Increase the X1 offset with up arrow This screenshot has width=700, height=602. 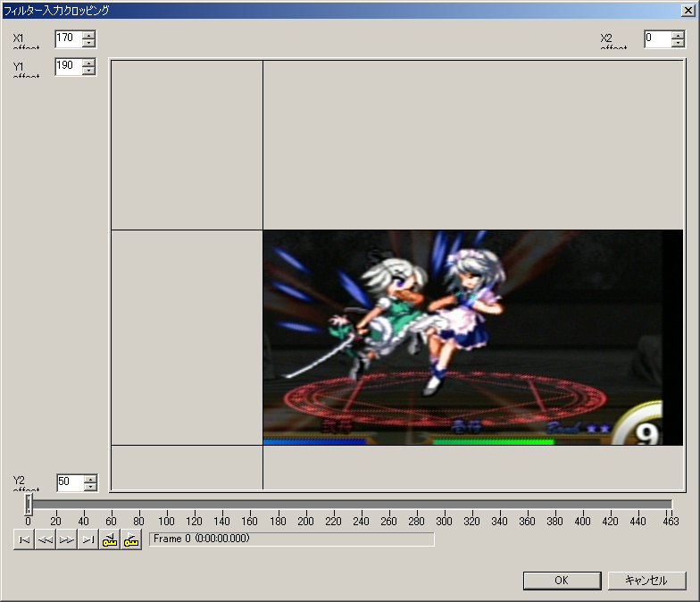pos(88,35)
